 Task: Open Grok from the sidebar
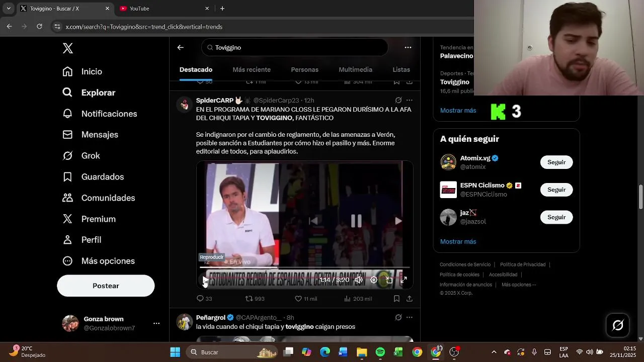pos(81,156)
